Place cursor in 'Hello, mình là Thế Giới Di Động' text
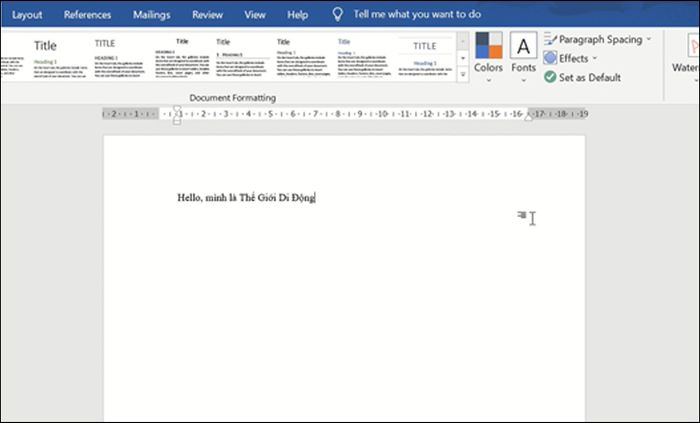The width and height of the screenshot is (700, 423). tap(246, 198)
